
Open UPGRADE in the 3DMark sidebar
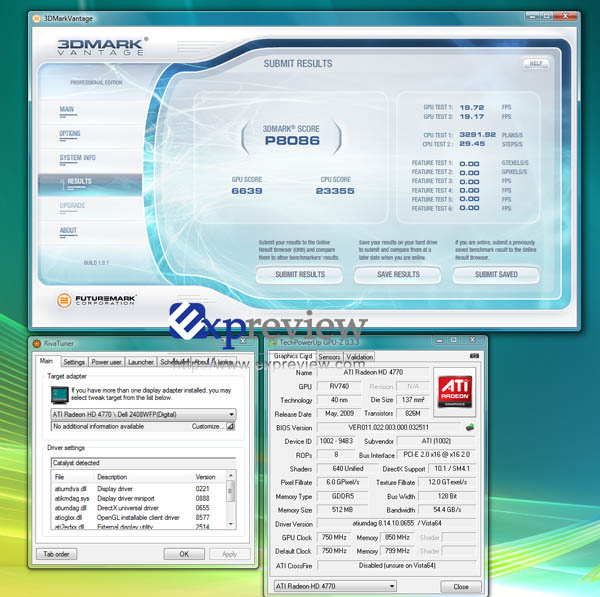(x=72, y=206)
